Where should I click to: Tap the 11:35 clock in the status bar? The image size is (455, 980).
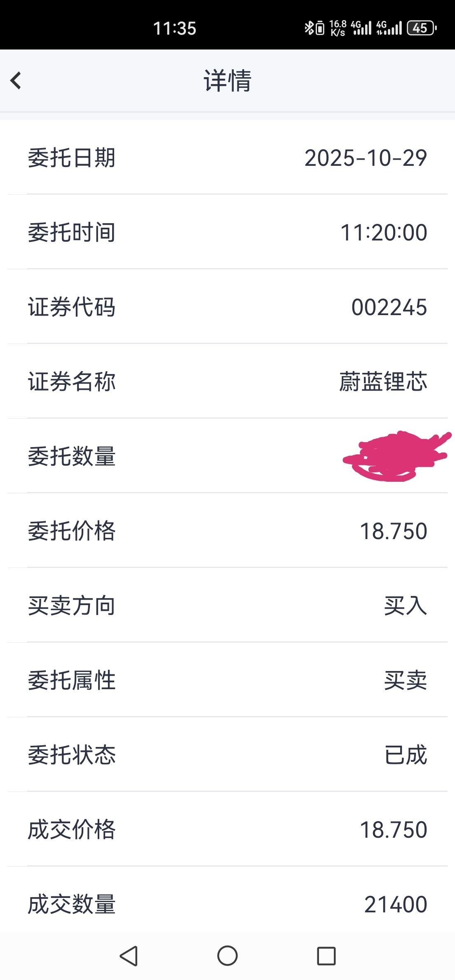[x=175, y=28]
